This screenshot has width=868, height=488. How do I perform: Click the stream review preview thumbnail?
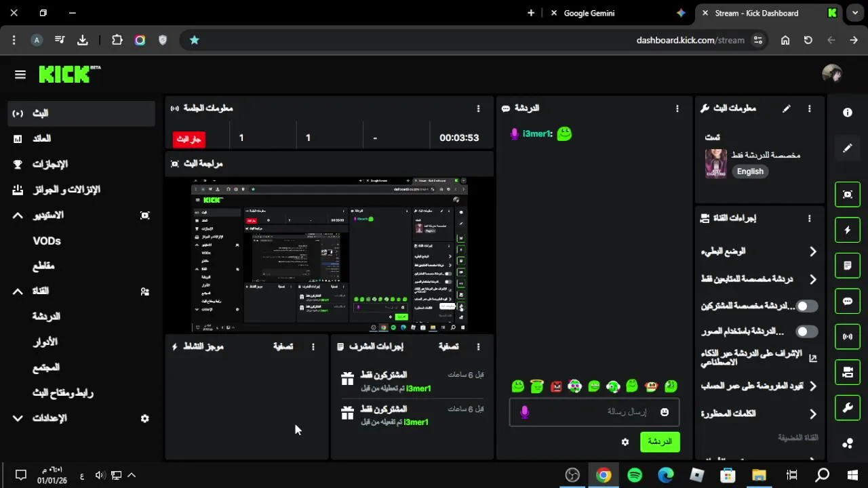(329, 255)
